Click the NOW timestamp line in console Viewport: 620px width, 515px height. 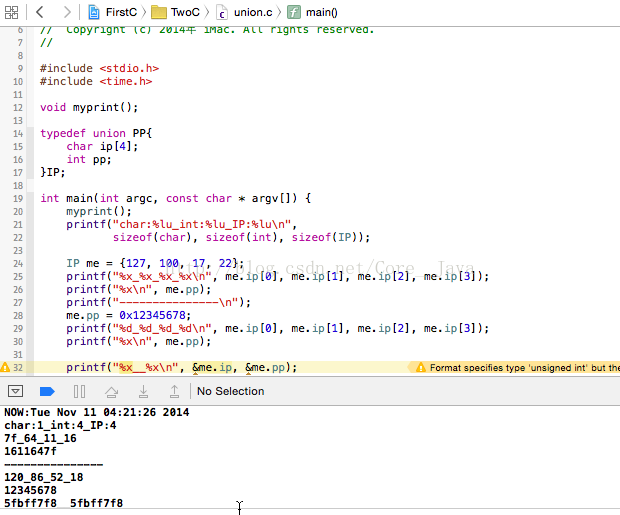coord(95,412)
